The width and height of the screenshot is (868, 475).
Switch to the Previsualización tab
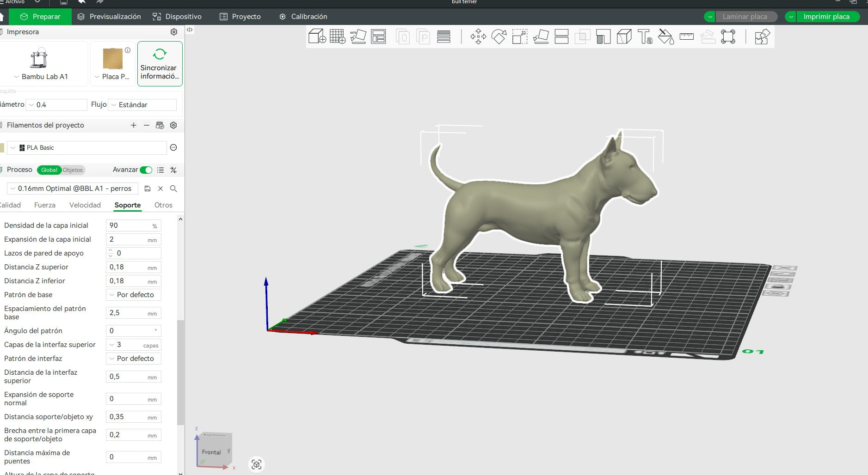[x=109, y=17]
